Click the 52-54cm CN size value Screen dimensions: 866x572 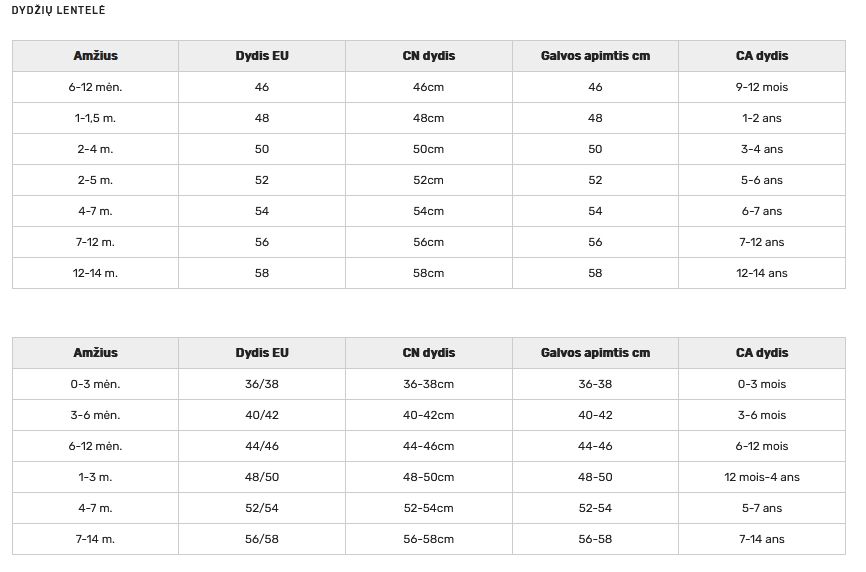tap(428, 508)
